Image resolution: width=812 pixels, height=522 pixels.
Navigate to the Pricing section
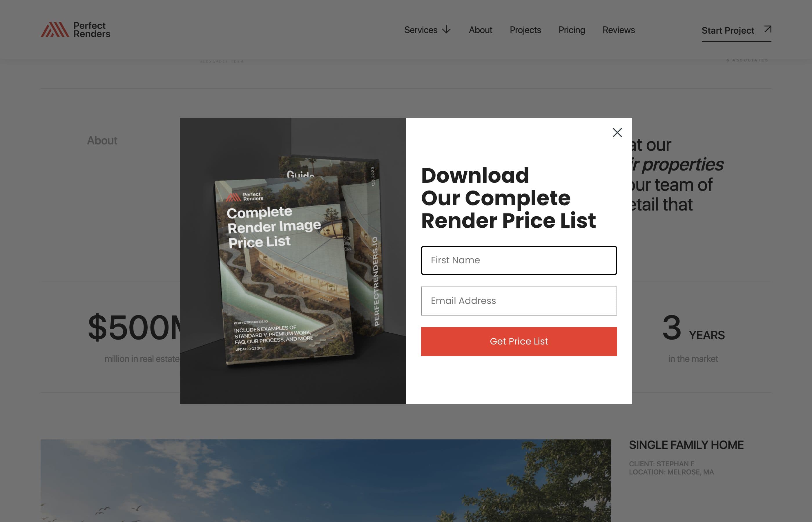point(571,30)
